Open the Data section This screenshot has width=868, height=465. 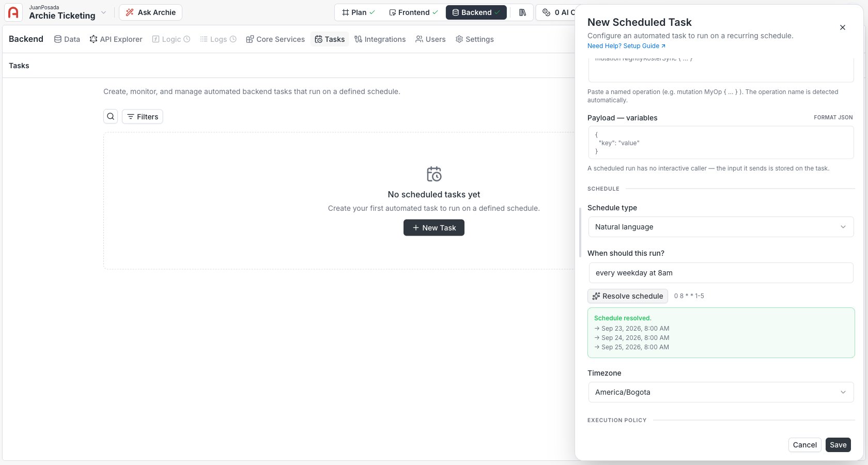click(x=67, y=39)
